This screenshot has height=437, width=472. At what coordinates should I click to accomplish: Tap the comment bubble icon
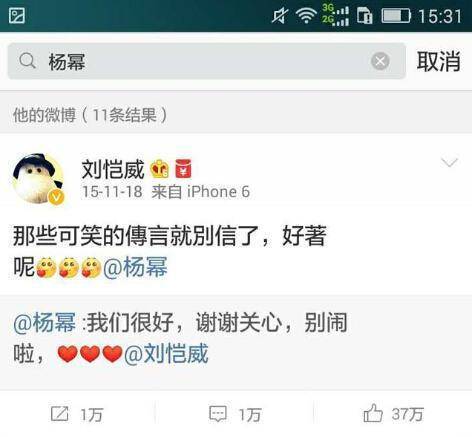[218, 414]
